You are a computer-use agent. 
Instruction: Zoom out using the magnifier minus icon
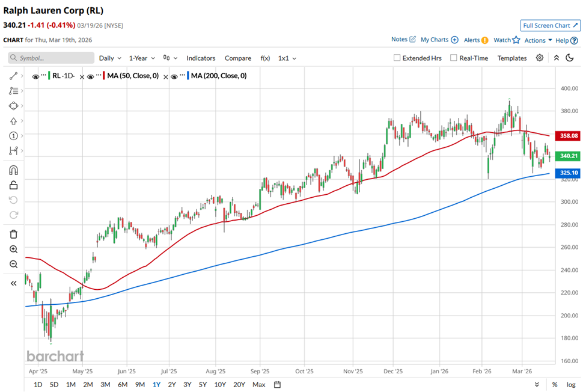pos(13,264)
